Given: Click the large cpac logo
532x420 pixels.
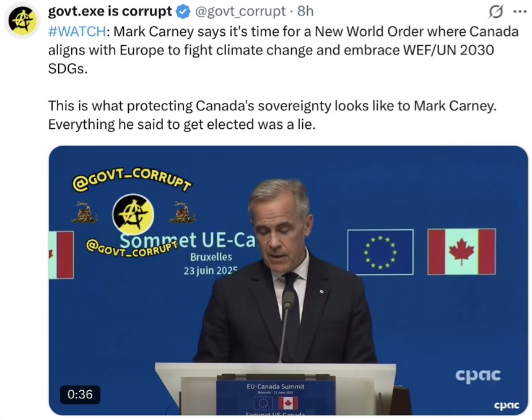Looking at the screenshot, I should pos(478,375).
